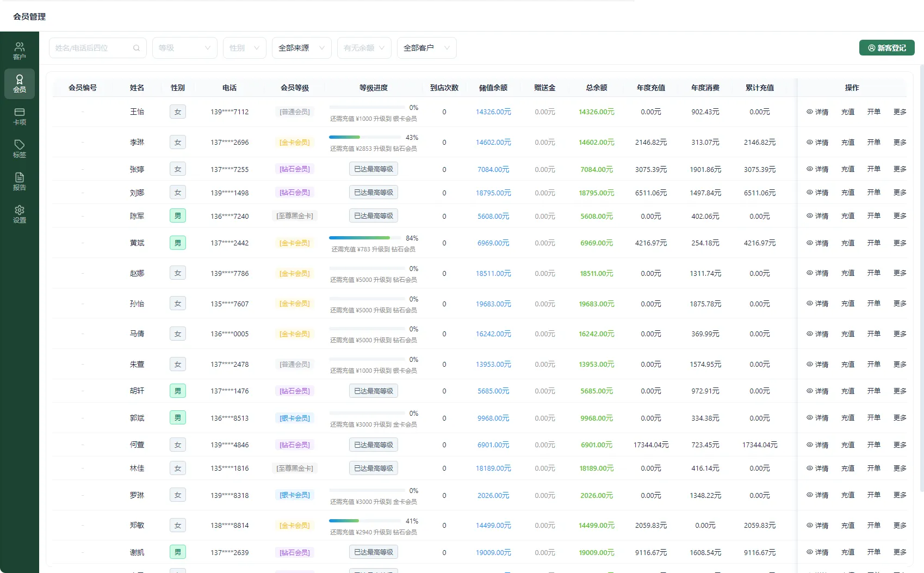Open the 客户 sidebar section
This screenshot has width=924, height=573.
tap(20, 51)
